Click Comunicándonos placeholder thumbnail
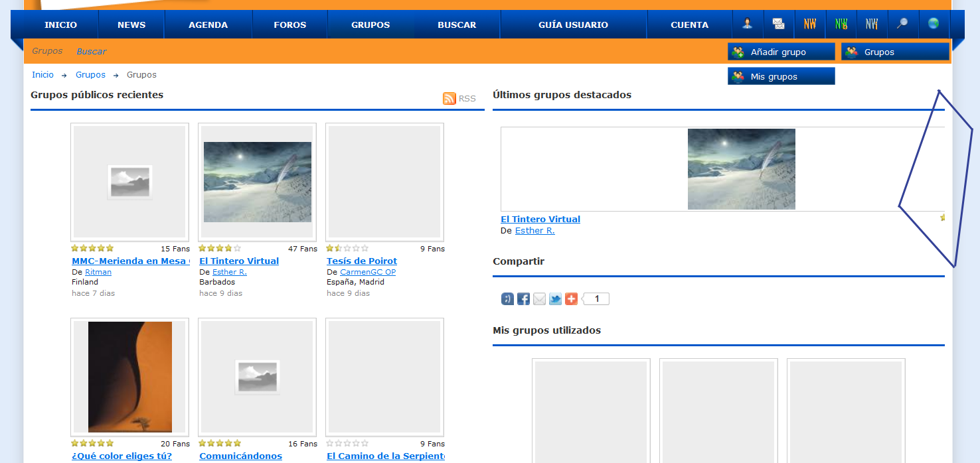 tap(257, 377)
